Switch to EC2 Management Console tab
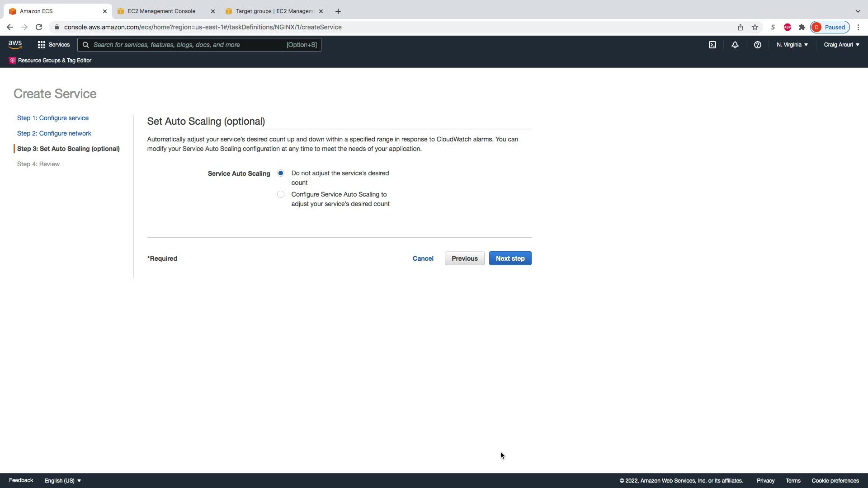Image resolution: width=868 pixels, height=488 pixels. coord(161,11)
